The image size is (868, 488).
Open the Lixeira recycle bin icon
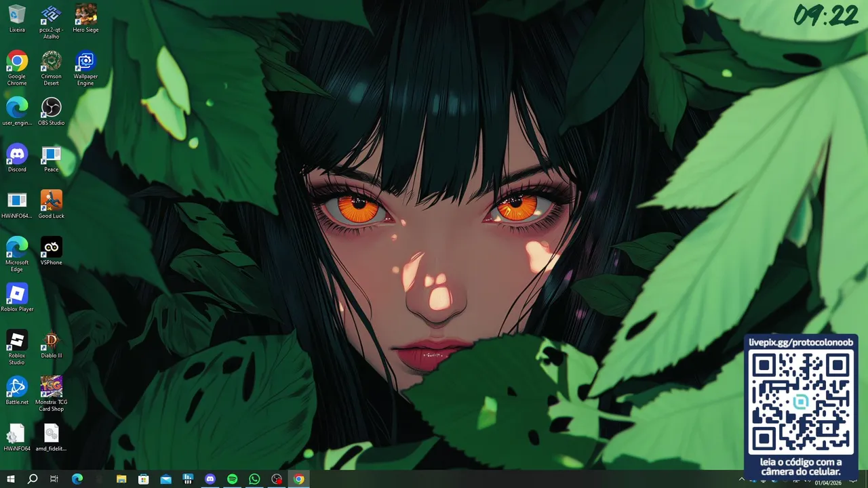coord(17,19)
